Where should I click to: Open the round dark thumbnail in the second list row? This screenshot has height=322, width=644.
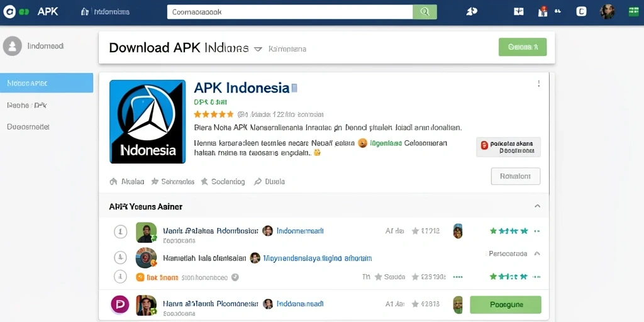click(146, 258)
